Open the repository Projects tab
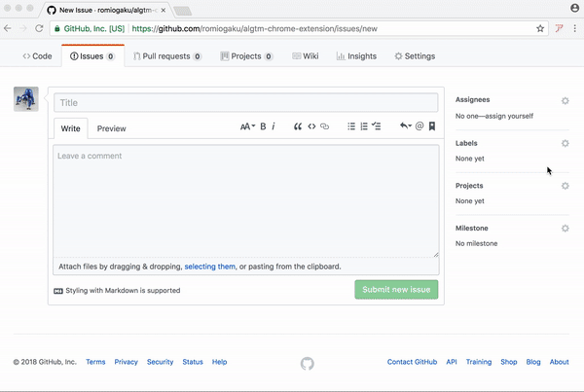The width and height of the screenshot is (584, 392). coord(246,56)
